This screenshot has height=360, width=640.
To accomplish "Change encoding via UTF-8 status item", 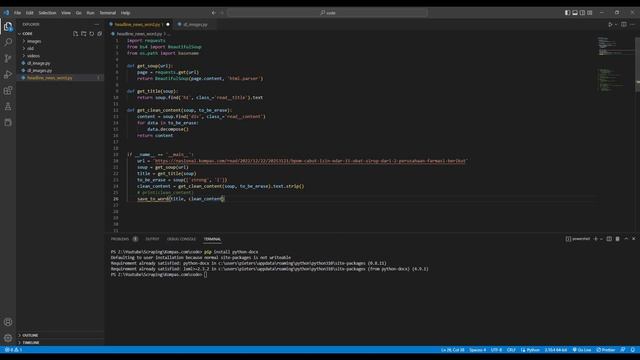I will [496, 350].
